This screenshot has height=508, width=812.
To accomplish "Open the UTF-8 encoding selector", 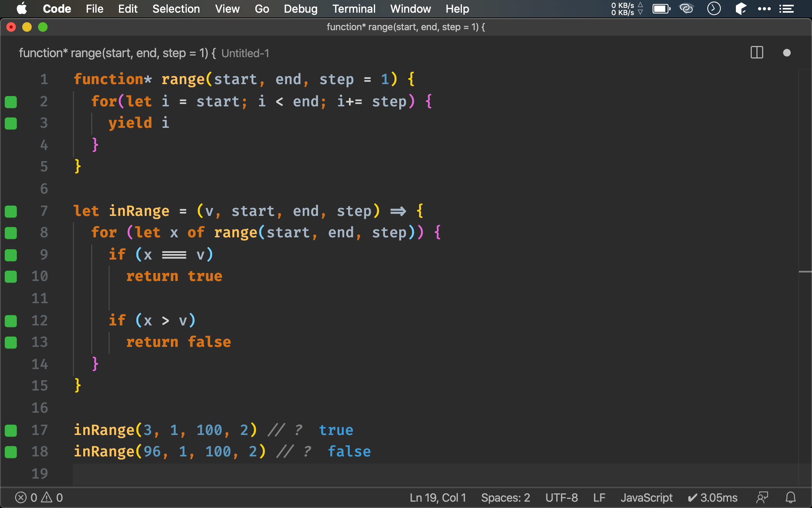I will click(561, 497).
